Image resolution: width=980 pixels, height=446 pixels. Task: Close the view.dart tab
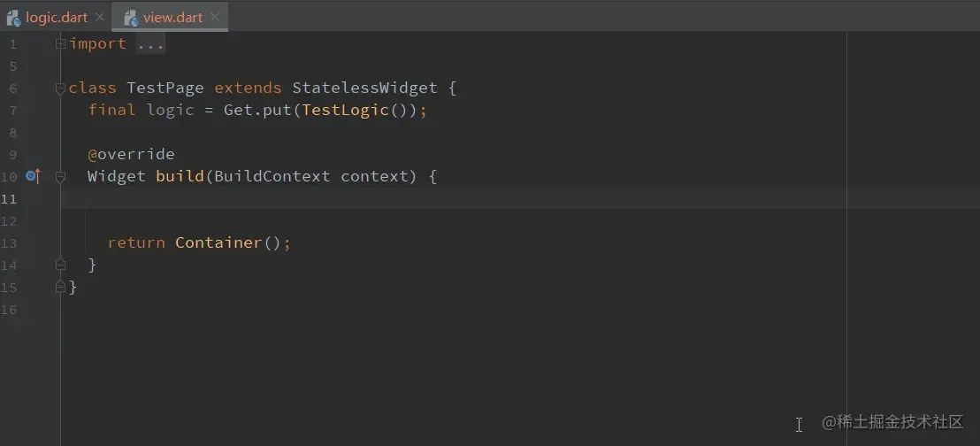pos(215,18)
